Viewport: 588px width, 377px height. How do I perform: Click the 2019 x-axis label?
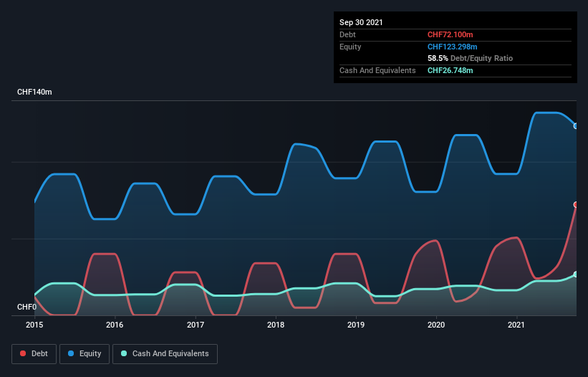tap(356, 325)
